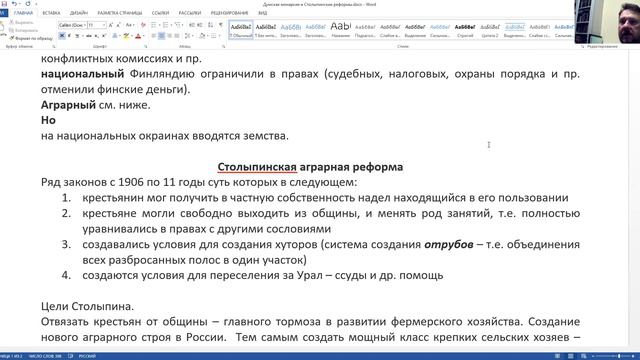Open the shading color dropdown
The width and height of the screenshot is (640, 360).
click(x=207, y=36)
